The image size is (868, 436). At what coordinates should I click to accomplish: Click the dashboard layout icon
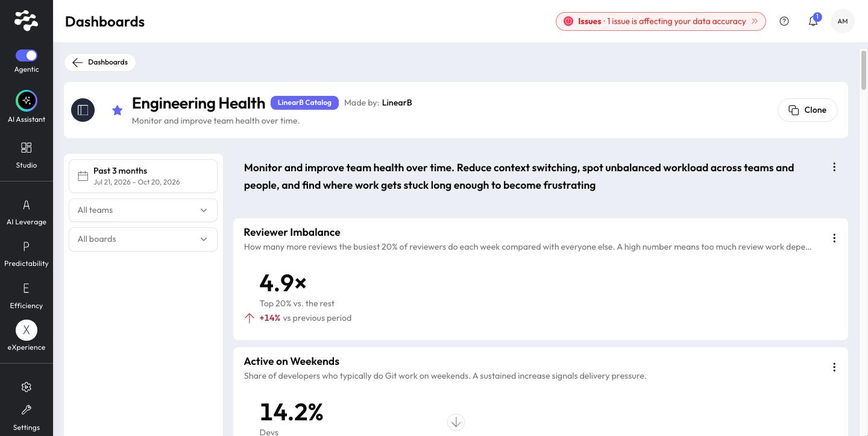[x=83, y=110]
